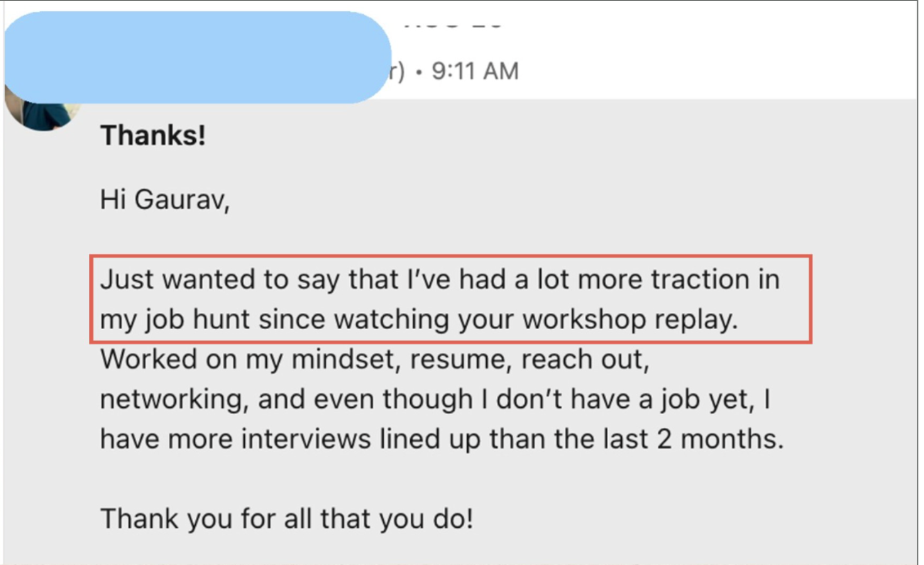Click the phrase reach out, in the message
924x565 pixels.
tap(585, 360)
